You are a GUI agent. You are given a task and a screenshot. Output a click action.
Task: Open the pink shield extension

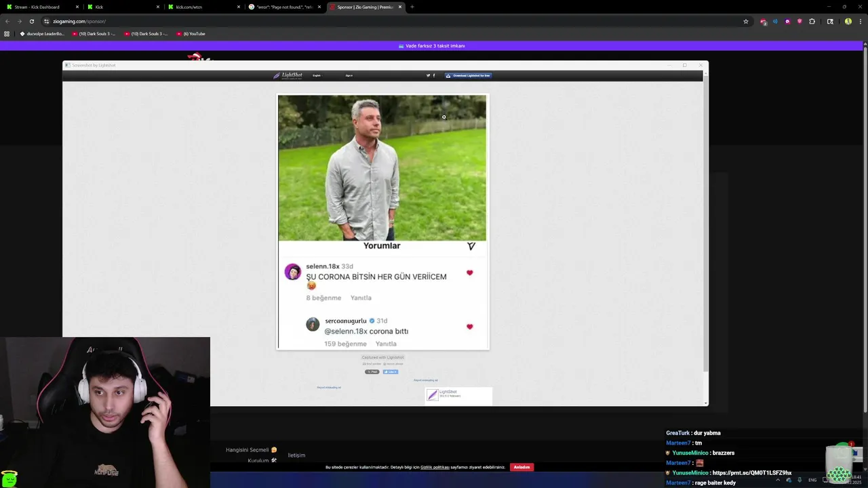click(x=800, y=21)
